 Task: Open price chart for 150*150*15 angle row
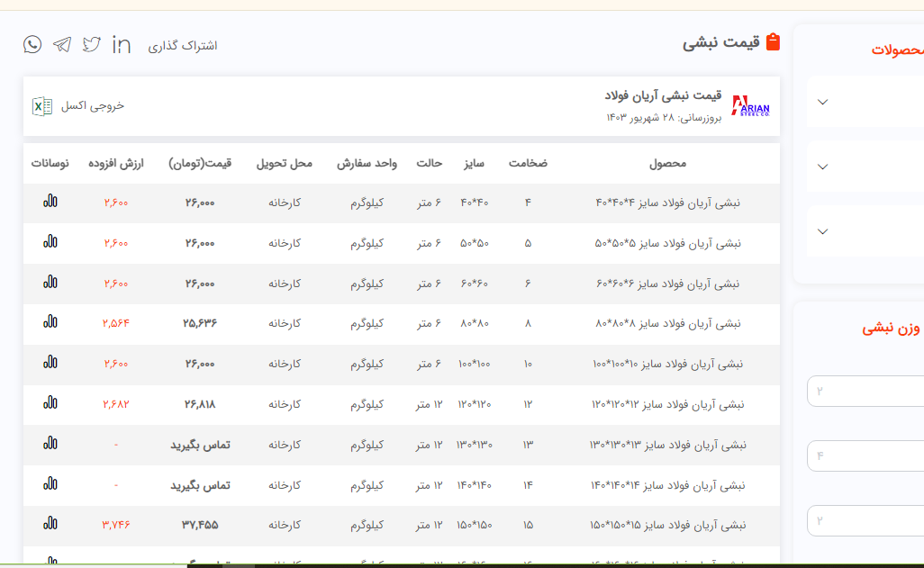point(50,523)
